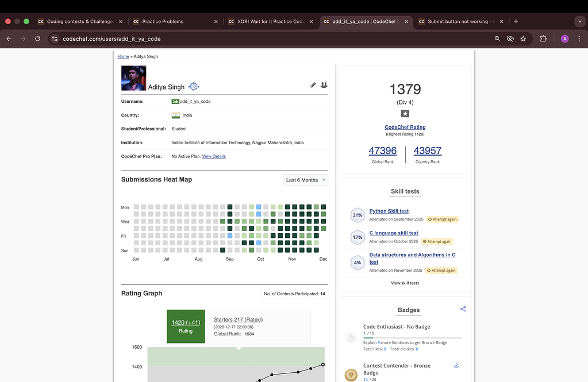Select the star division badge below Div 4

[405, 114]
